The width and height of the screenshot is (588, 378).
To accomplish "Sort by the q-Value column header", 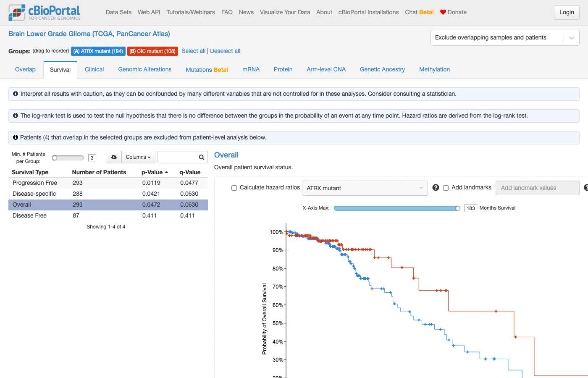I will coord(190,172).
